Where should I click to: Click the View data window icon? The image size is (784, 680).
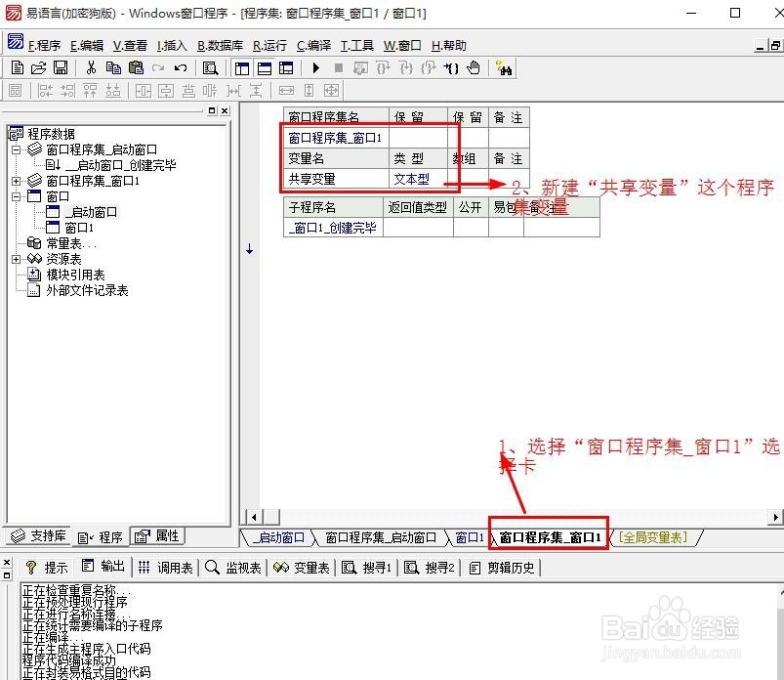[x=360, y=67]
